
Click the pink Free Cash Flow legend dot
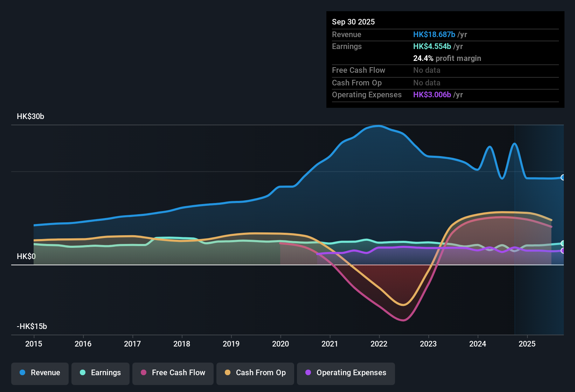coord(143,373)
